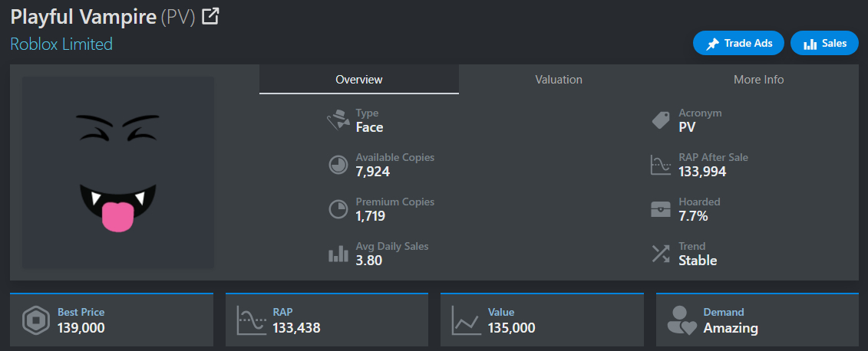Click the Demand label
Image resolution: width=868 pixels, height=351 pixels.
[724, 313]
